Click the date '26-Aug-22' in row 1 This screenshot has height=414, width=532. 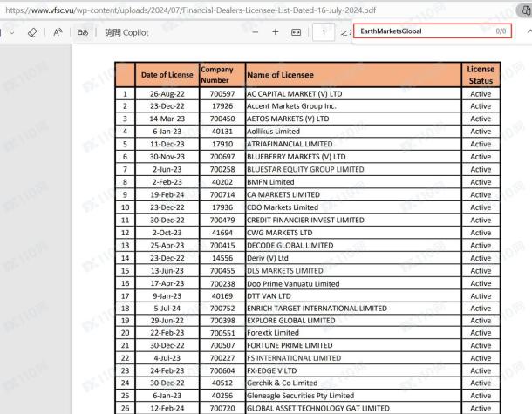tap(167, 94)
